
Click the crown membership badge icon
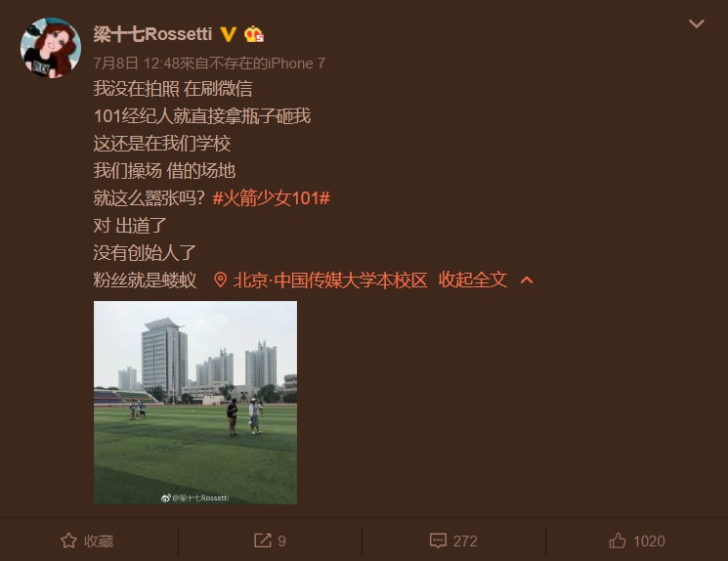point(254,34)
